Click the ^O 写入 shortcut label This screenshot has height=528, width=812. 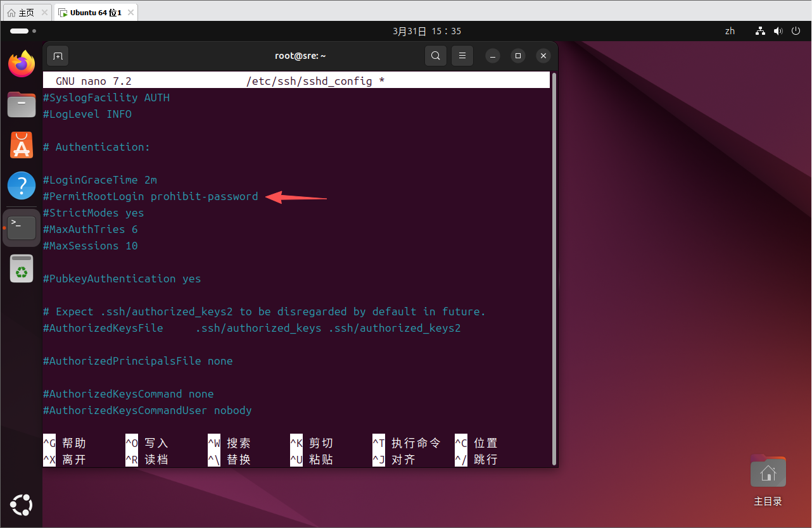147,443
